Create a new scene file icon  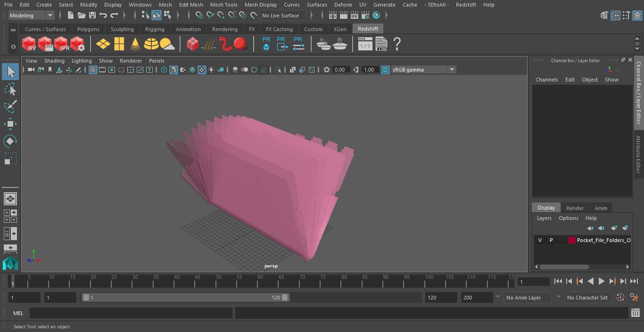click(70, 16)
